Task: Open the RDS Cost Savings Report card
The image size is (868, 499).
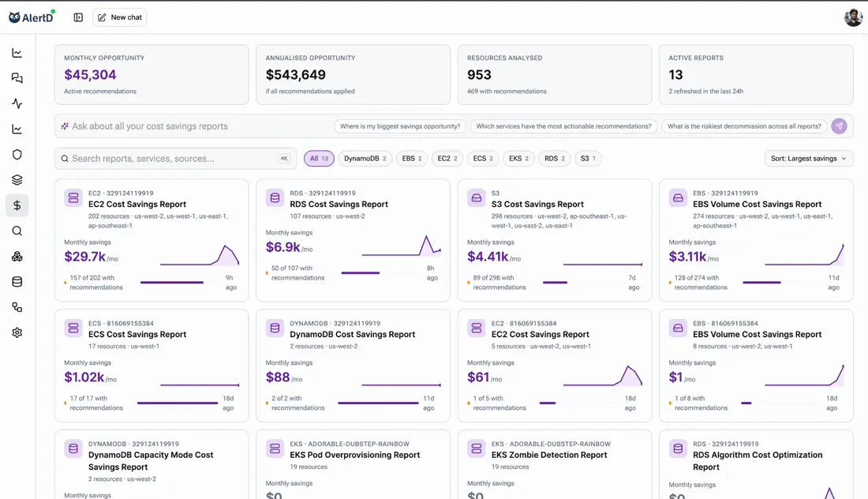Action: (354, 240)
